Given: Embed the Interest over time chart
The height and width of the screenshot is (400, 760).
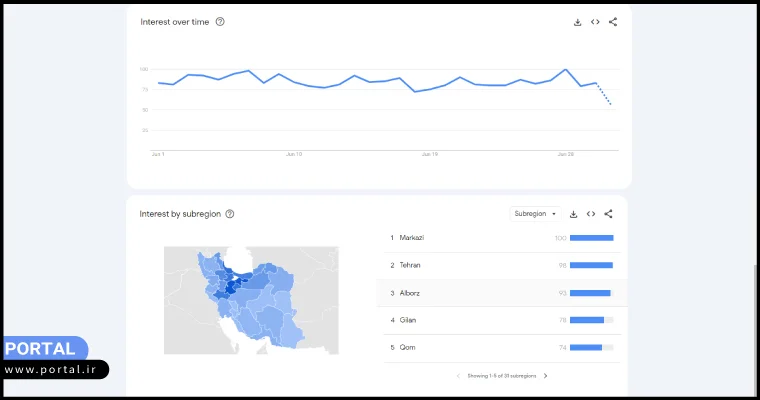Looking at the screenshot, I should coord(595,22).
